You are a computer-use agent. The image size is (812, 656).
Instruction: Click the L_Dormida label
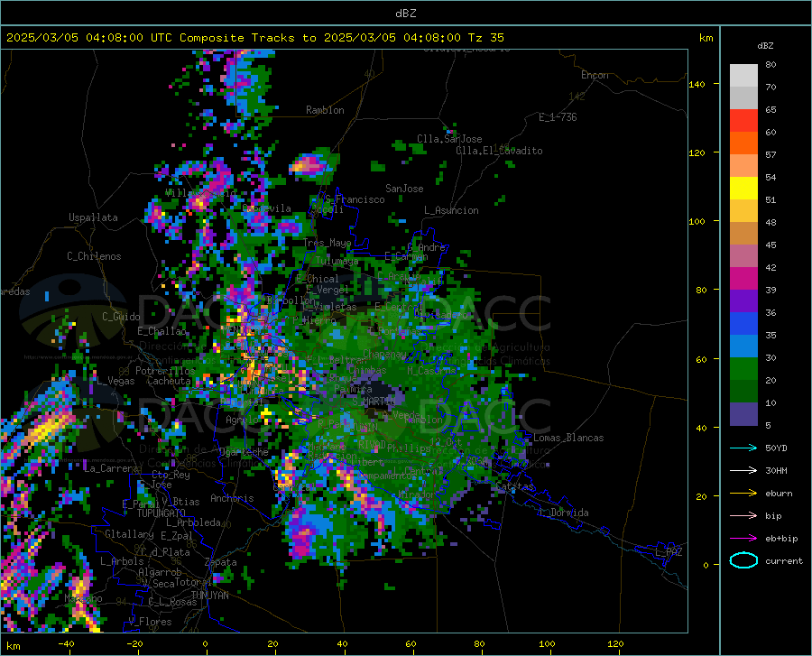[x=563, y=513]
